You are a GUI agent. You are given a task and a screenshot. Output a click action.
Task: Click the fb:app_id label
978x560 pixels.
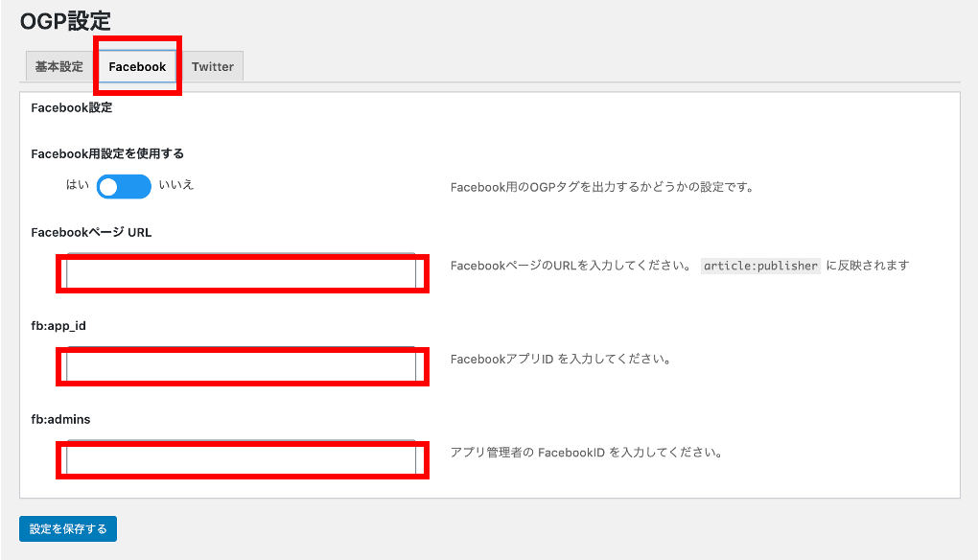point(58,325)
